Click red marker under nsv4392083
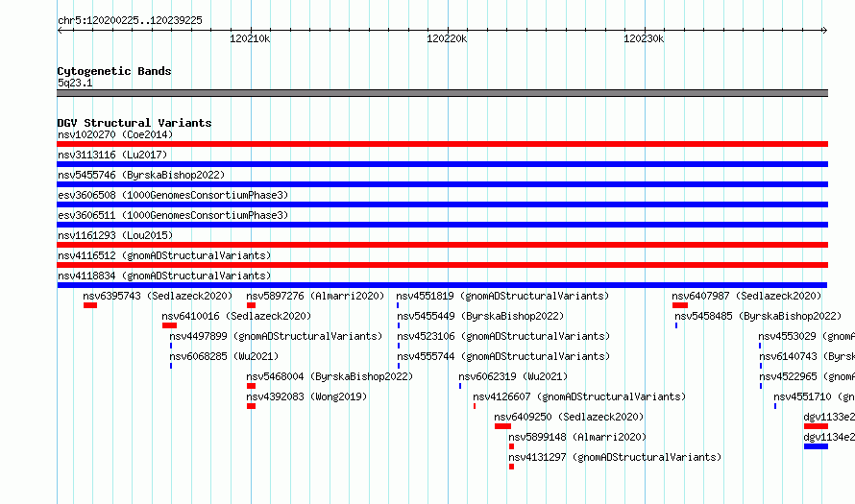The width and height of the screenshot is (855, 504). (x=251, y=406)
